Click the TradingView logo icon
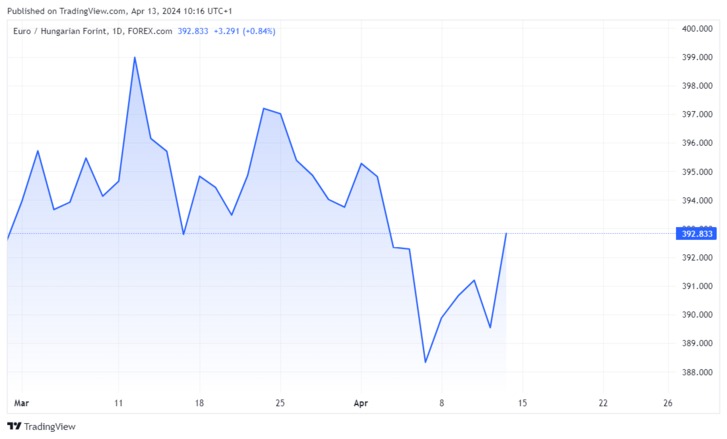Image resolution: width=727 pixels, height=439 pixels. [14, 426]
